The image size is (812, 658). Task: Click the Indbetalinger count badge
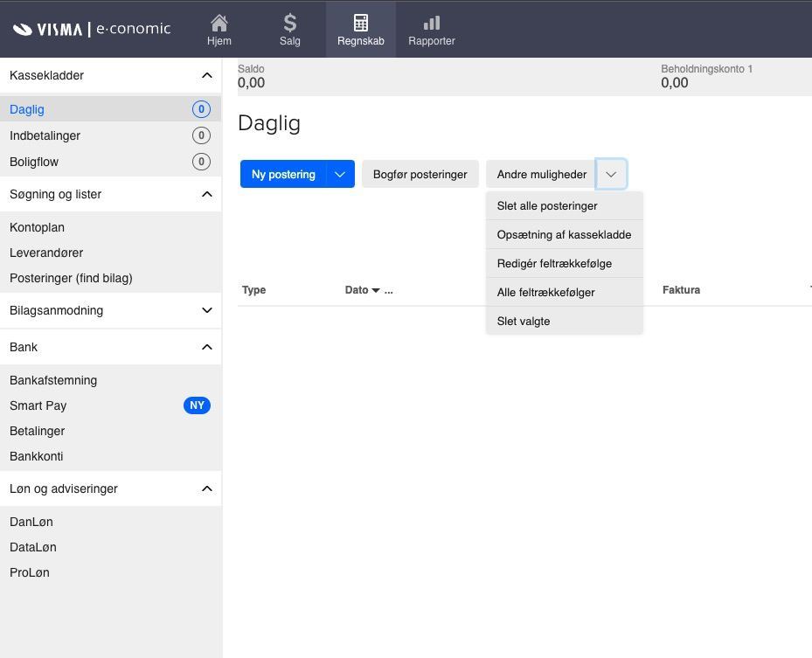pos(201,135)
